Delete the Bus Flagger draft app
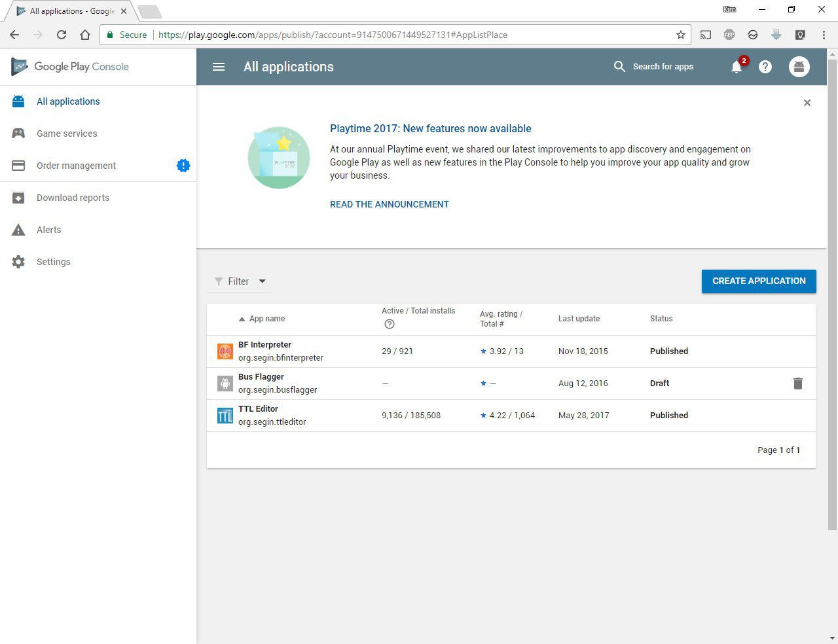 click(x=797, y=384)
